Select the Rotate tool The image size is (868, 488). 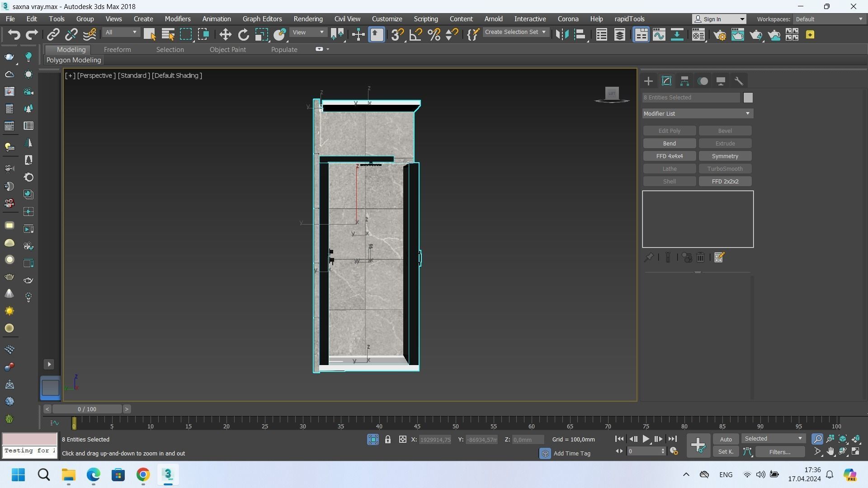point(243,35)
